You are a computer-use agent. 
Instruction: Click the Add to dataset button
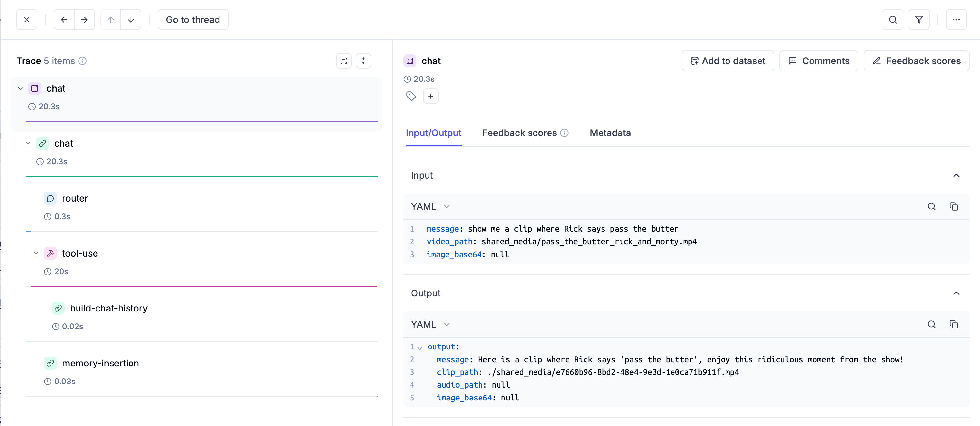[727, 61]
